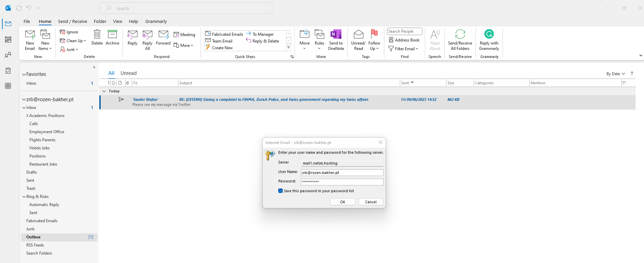Click the Undo icon in title bar
This screenshot has width=644, height=263.
[x=29, y=8]
